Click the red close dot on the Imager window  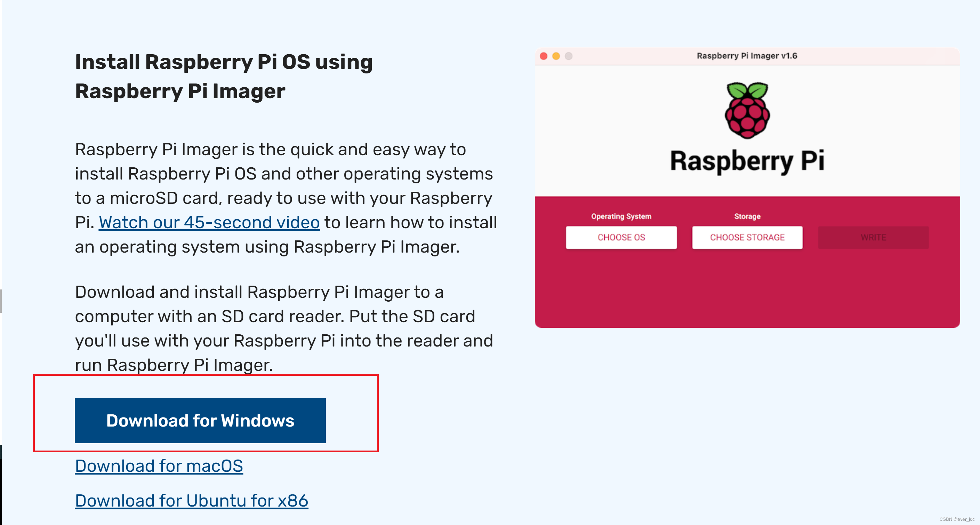click(x=544, y=56)
